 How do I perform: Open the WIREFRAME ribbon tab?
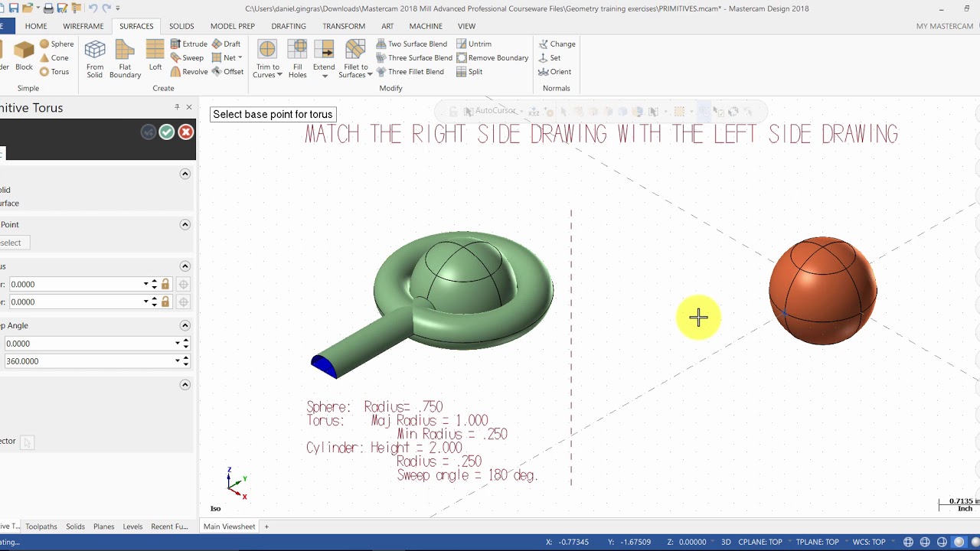[83, 26]
